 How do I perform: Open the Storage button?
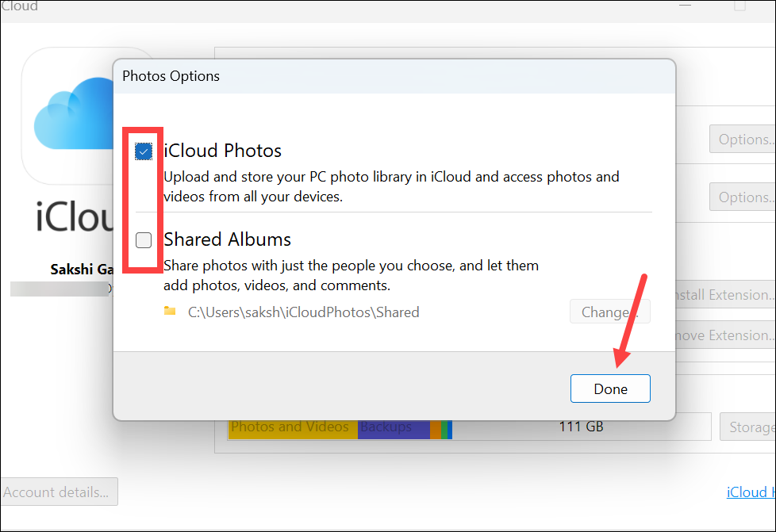point(747,427)
